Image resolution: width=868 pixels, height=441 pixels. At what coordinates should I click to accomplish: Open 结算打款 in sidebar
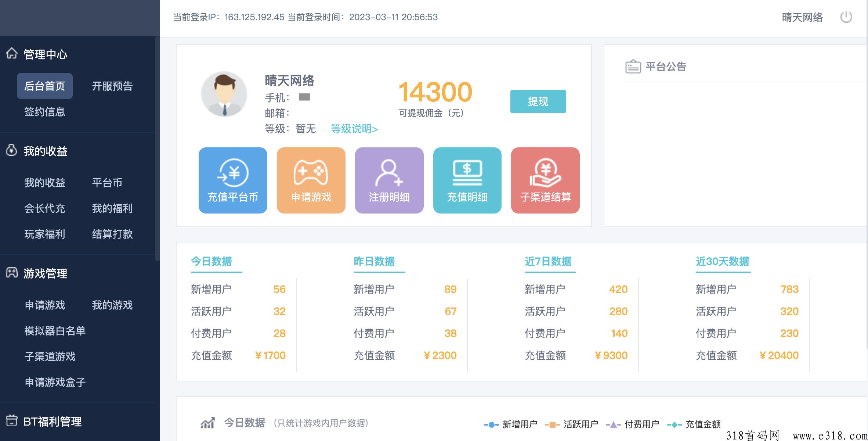112,234
